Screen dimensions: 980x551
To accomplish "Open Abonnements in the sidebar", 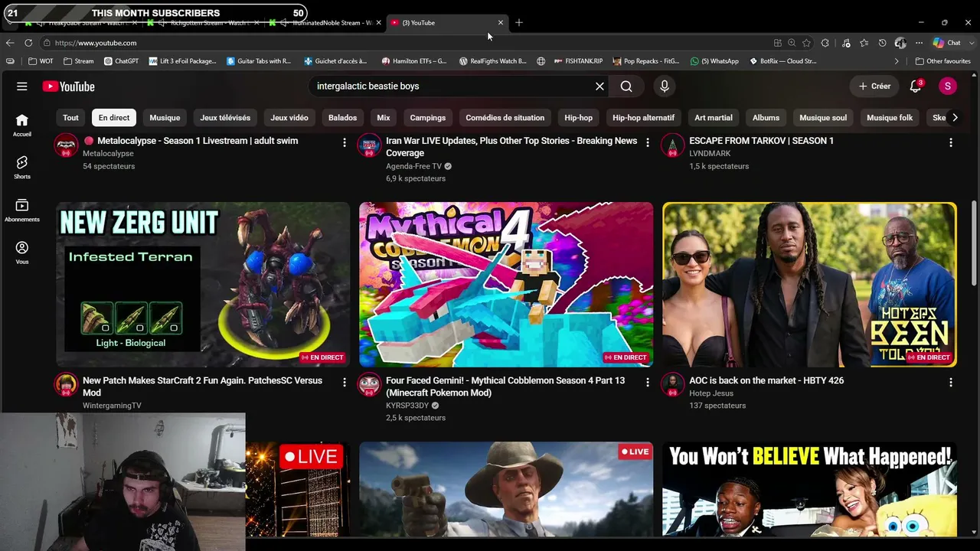I will (x=22, y=210).
